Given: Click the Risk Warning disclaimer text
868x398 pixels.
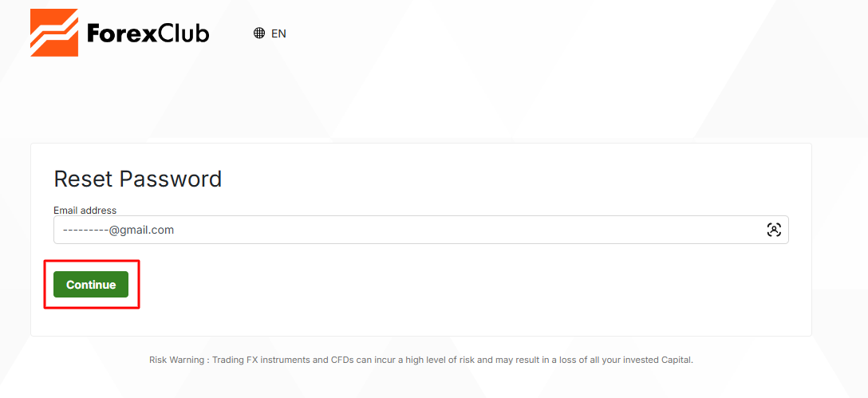Looking at the screenshot, I should point(420,360).
